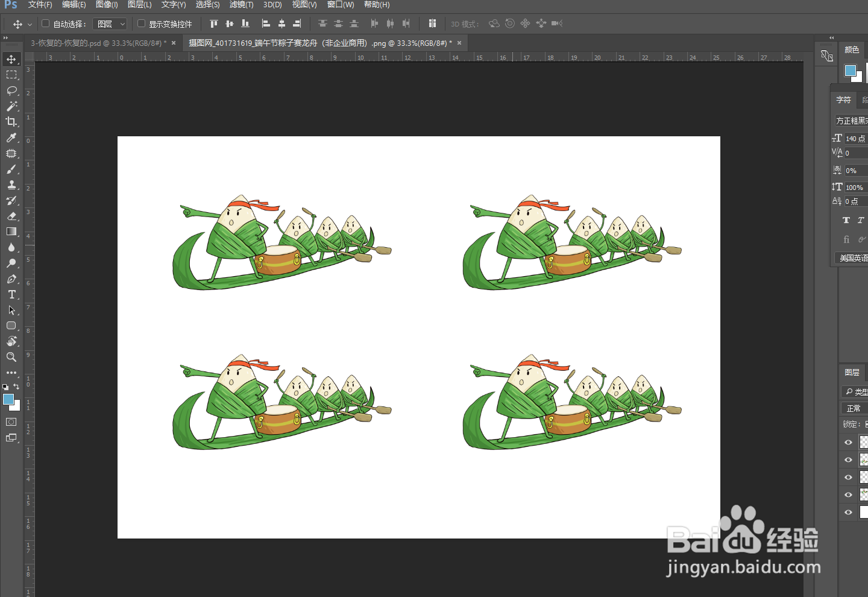Screen dimensions: 868x597
Task: Toggle faux bold T in character panel
Action: tap(846, 220)
